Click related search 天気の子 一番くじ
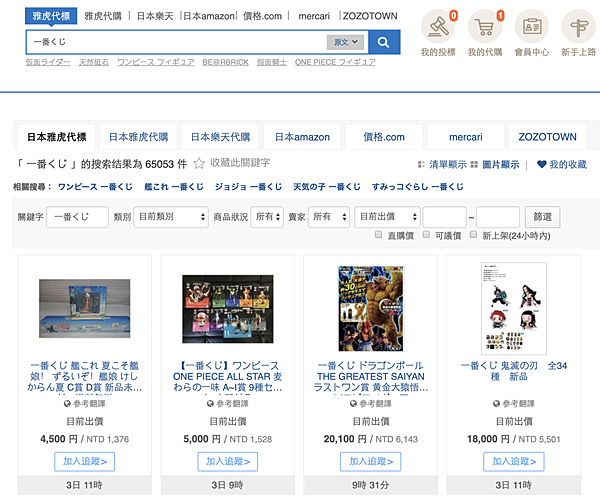The height and width of the screenshot is (502, 600). click(327, 187)
